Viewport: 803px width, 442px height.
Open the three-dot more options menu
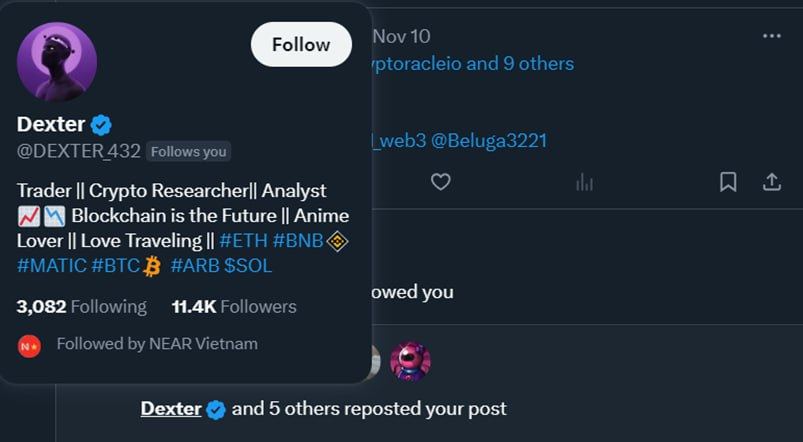pyautogui.click(x=771, y=36)
